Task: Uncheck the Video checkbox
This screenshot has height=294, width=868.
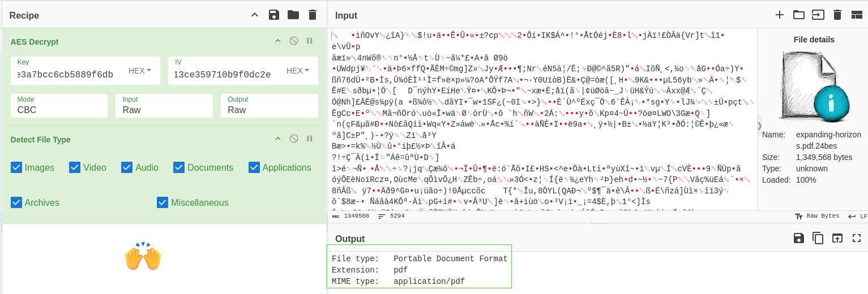Action: pos(75,167)
